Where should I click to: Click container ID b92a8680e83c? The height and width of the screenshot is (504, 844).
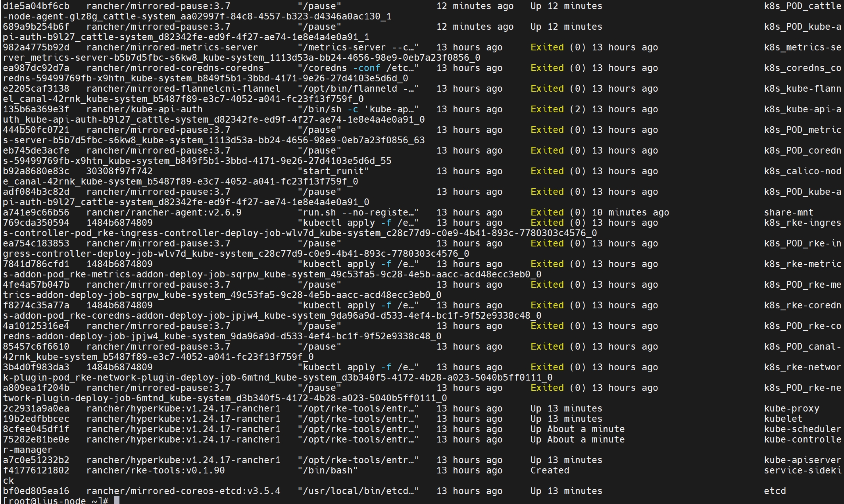tap(36, 171)
